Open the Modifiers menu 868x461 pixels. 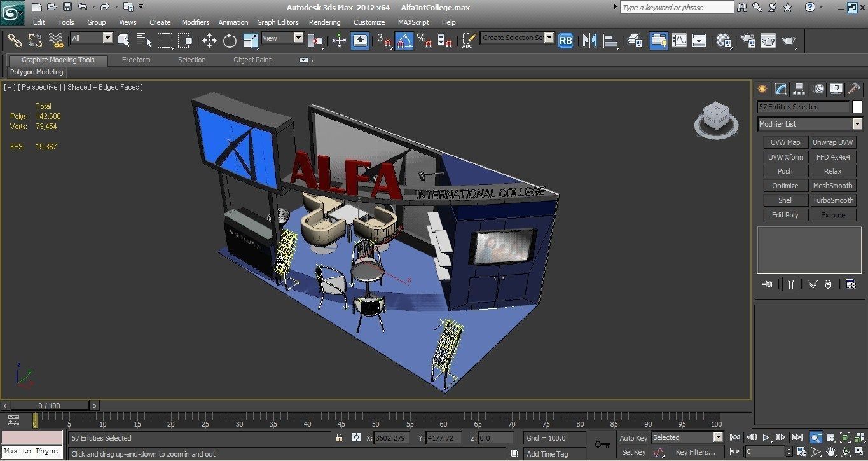pyautogui.click(x=195, y=22)
